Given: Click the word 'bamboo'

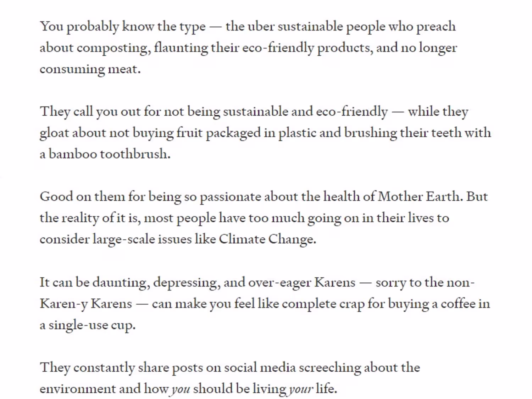Looking at the screenshot, I should [x=73, y=154].
